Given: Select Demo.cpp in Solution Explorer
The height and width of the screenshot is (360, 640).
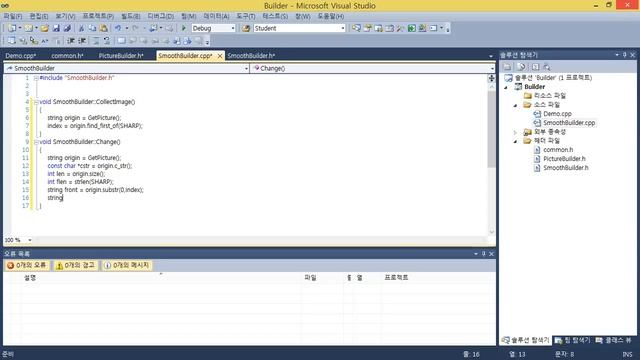Looking at the screenshot, I should (557, 114).
